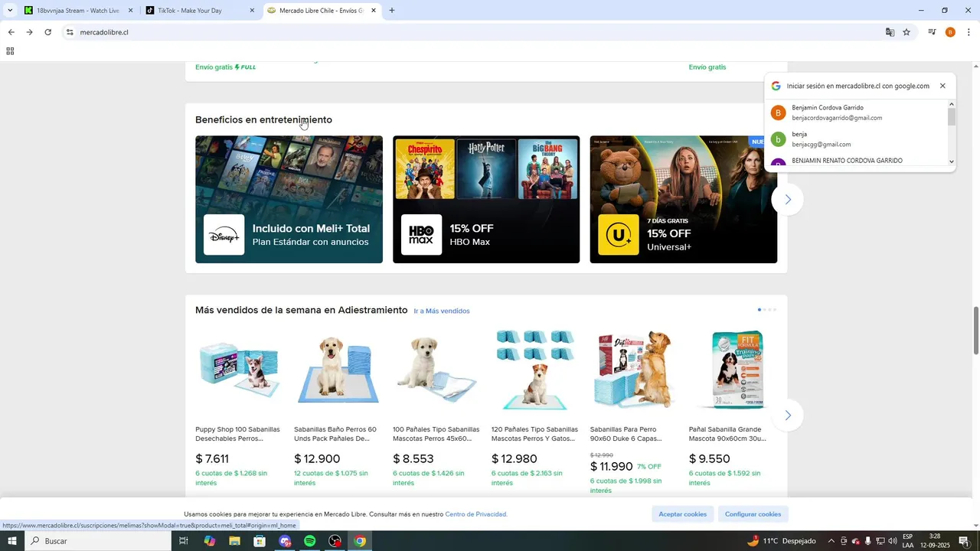This screenshot has width=980, height=551.
Task: Open 120 Pañales Tipo Sabanillas product title
Action: tap(534, 434)
